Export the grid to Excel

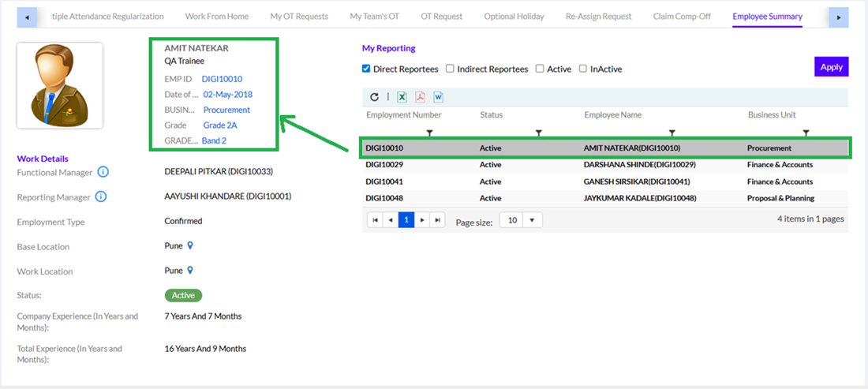click(401, 97)
